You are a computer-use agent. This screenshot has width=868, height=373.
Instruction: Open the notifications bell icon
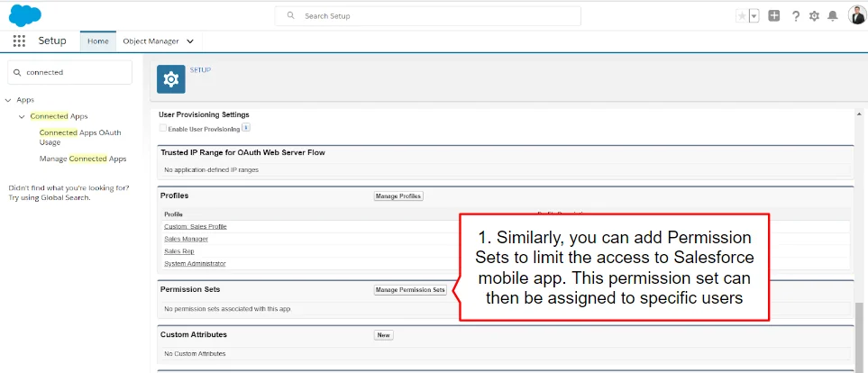tap(833, 16)
